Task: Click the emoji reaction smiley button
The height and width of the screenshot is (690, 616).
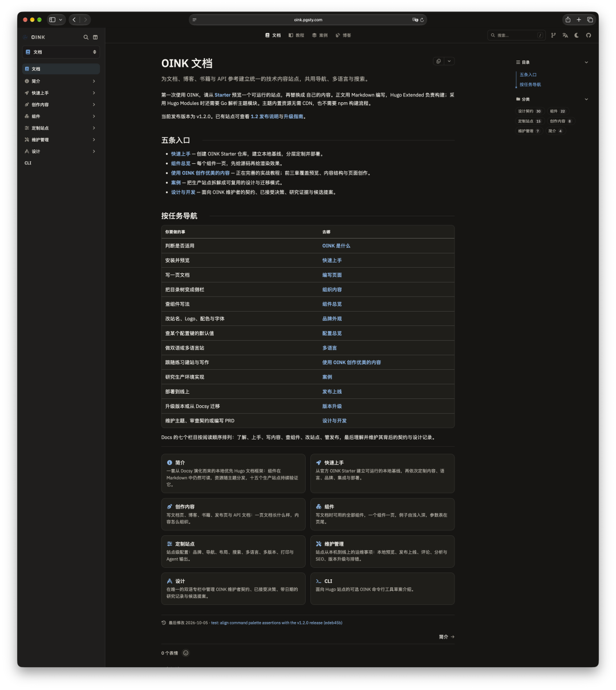Action: [186, 653]
